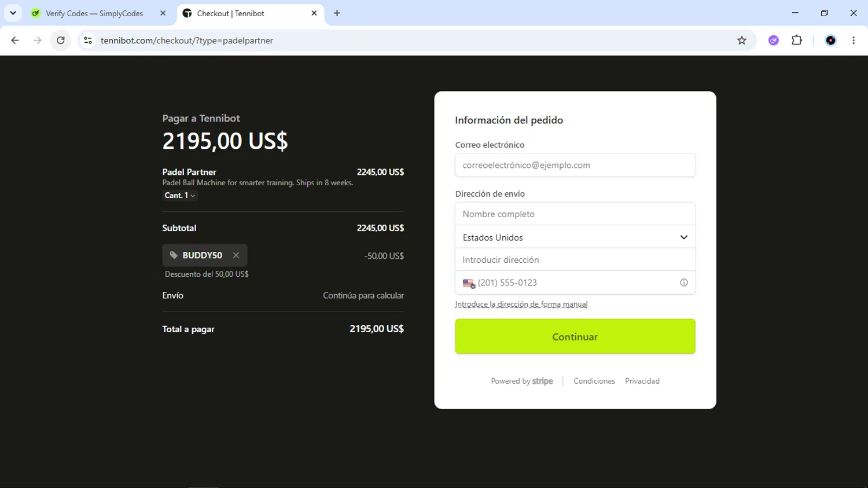
Task: Click the BUDDY50 tag icon
Action: 174,255
